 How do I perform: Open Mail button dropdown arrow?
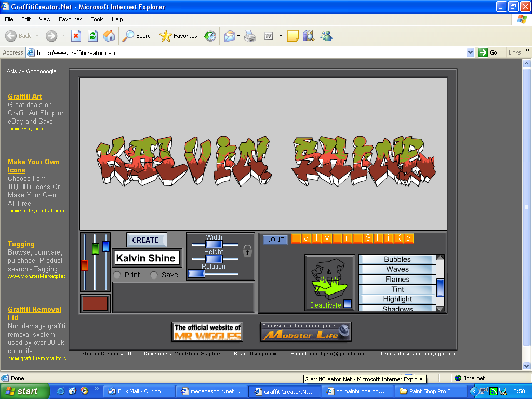[x=238, y=36]
